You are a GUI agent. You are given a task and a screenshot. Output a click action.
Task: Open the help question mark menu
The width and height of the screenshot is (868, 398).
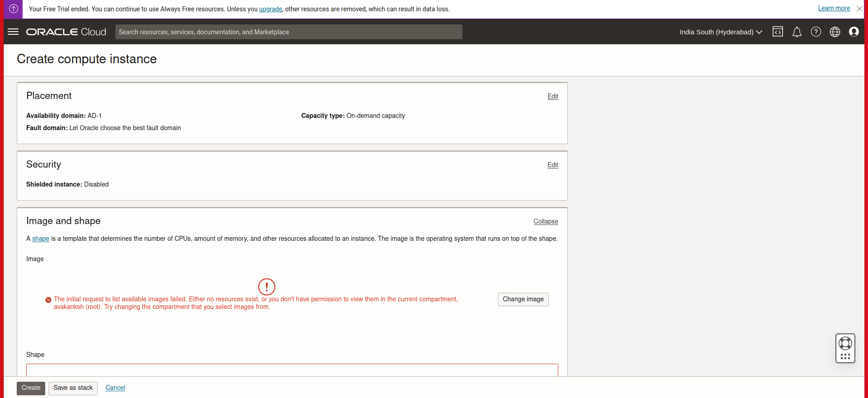pyautogui.click(x=816, y=32)
